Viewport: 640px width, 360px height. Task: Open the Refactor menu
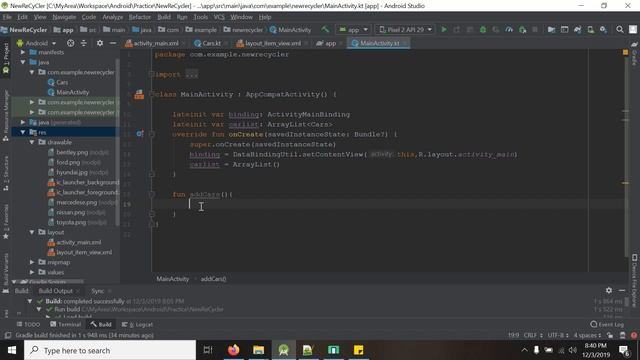coord(140,17)
